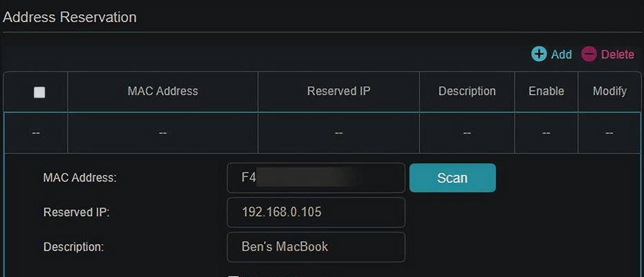Click the dash under the Modify column

coord(609,133)
